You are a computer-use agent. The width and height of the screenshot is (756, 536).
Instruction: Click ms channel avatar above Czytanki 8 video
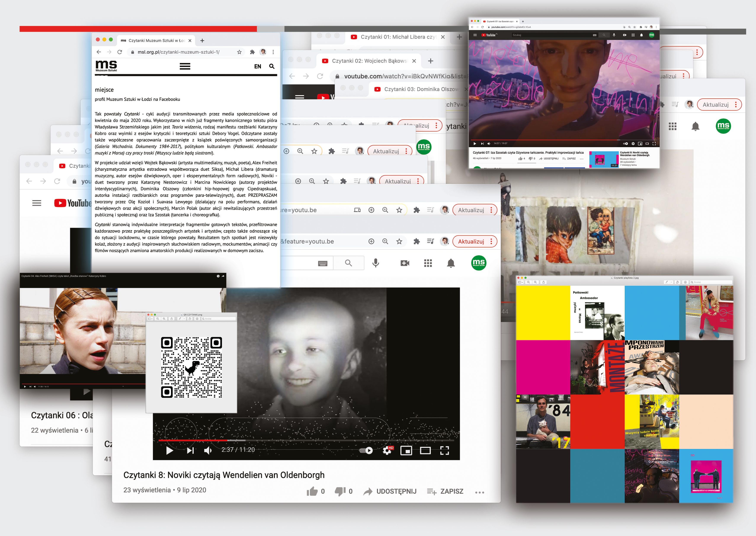(479, 263)
